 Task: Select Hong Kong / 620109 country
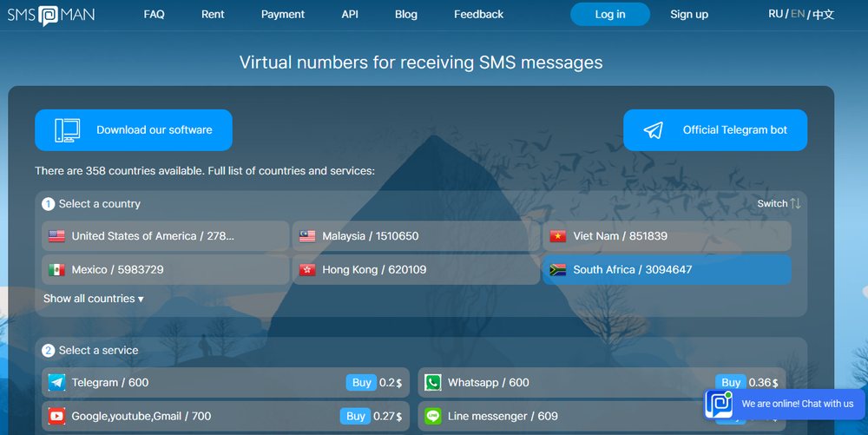[x=416, y=270]
